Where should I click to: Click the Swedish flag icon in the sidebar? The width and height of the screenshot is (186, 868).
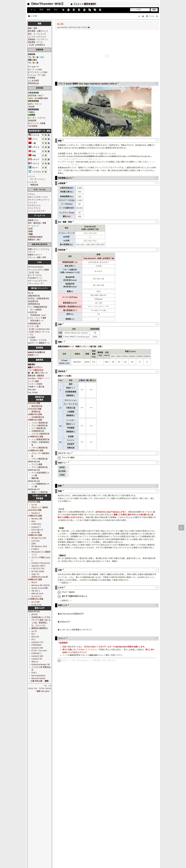30,168
